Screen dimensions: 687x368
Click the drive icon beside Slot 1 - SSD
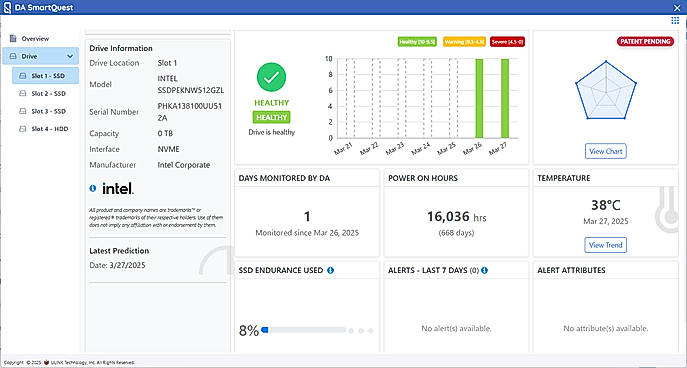22,76
